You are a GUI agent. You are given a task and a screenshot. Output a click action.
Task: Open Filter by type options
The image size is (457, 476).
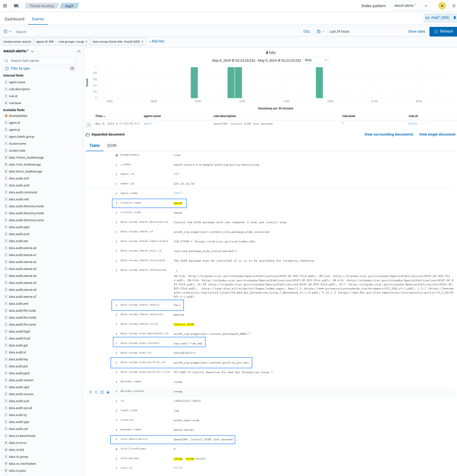tap(20, 68)
